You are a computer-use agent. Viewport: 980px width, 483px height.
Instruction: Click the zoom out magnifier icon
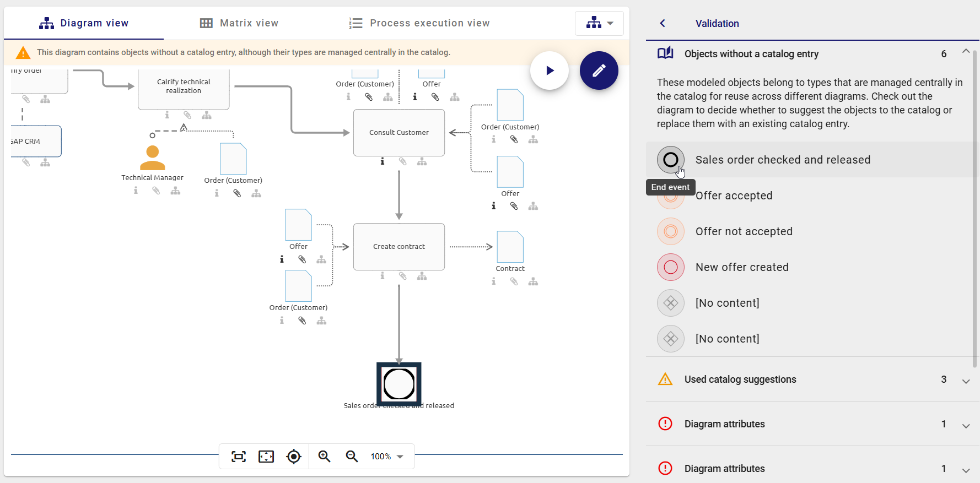[352, 457]
